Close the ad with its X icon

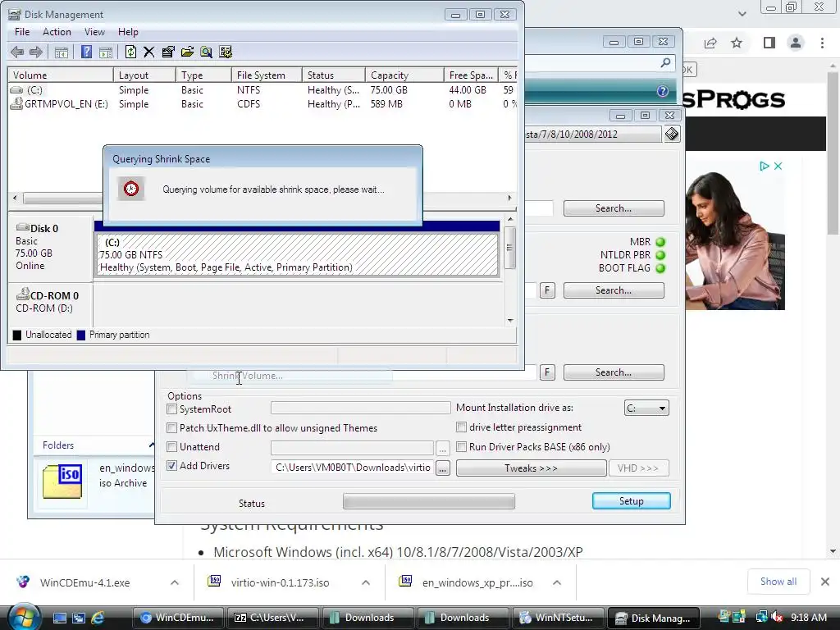[778, 166]
